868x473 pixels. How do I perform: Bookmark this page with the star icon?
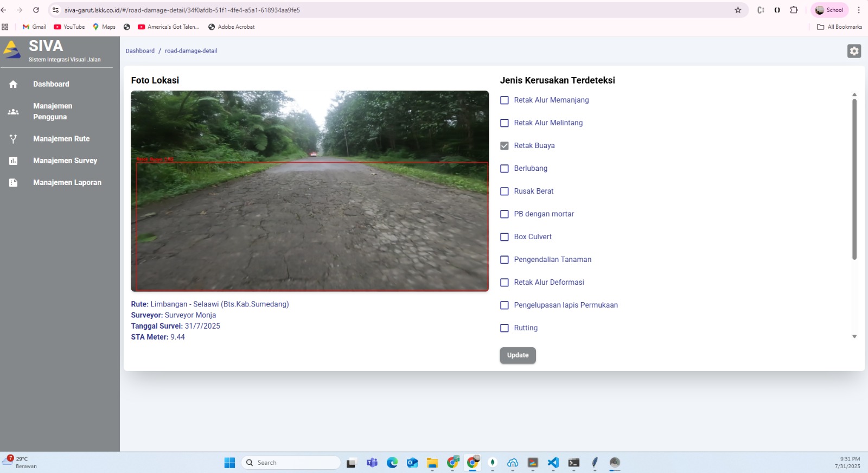pos(738,10)
